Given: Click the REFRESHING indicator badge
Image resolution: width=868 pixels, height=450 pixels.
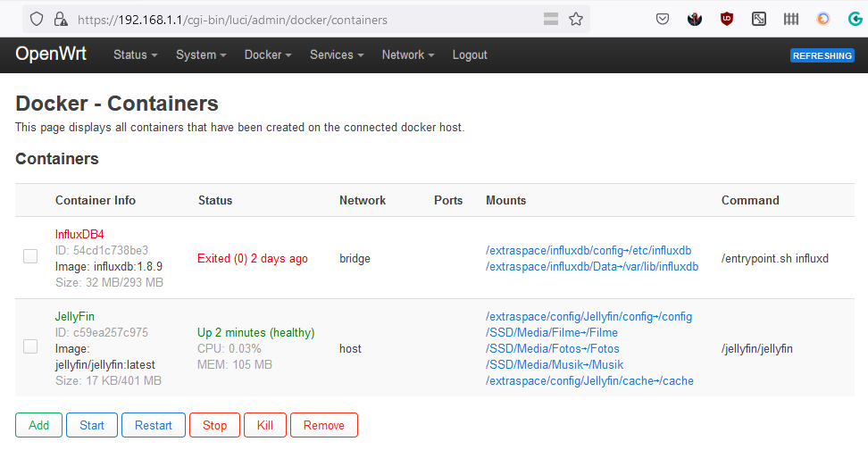Looking at the screenshot, I should point(822,55).
